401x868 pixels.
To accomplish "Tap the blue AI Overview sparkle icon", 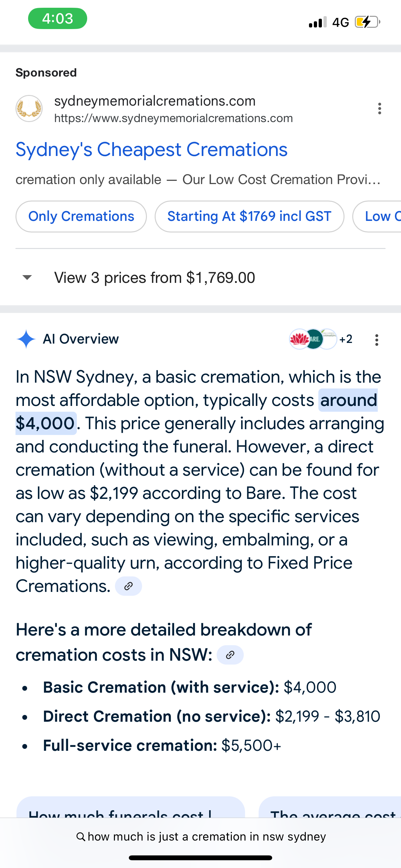I will coord(26,339).
